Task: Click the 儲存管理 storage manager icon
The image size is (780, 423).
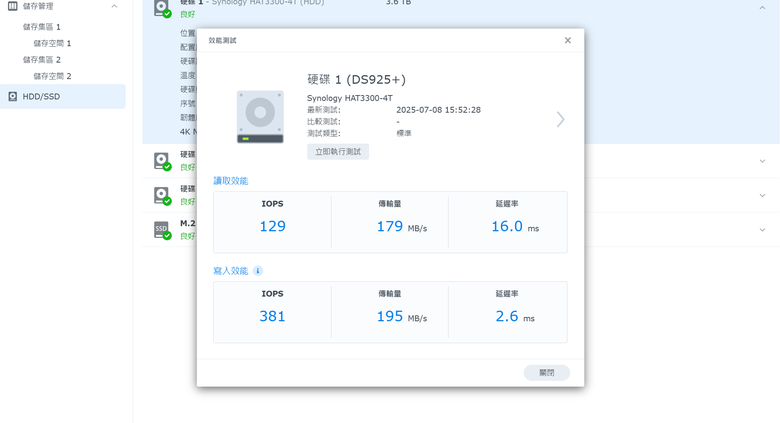Action: (12, 6)
